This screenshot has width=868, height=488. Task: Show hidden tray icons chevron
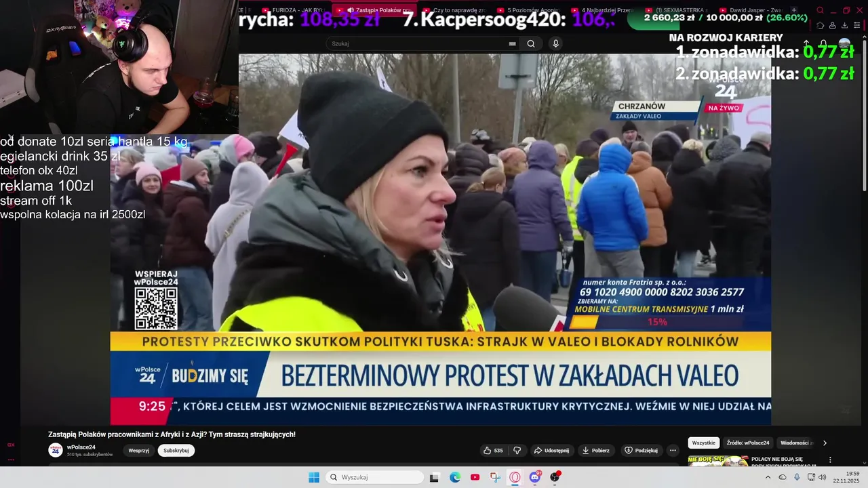pos(768,477)
